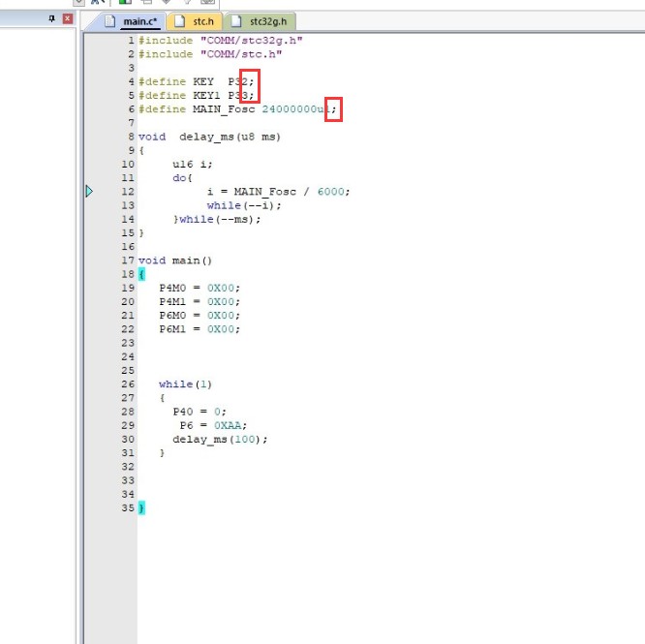The height and width of the screenshot is (644, 645).
Task: Click the P40 = 0; line
Action: (x=200, y=412)
